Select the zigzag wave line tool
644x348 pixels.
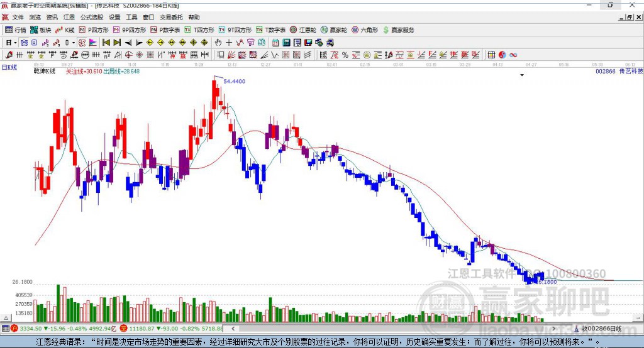275,55
